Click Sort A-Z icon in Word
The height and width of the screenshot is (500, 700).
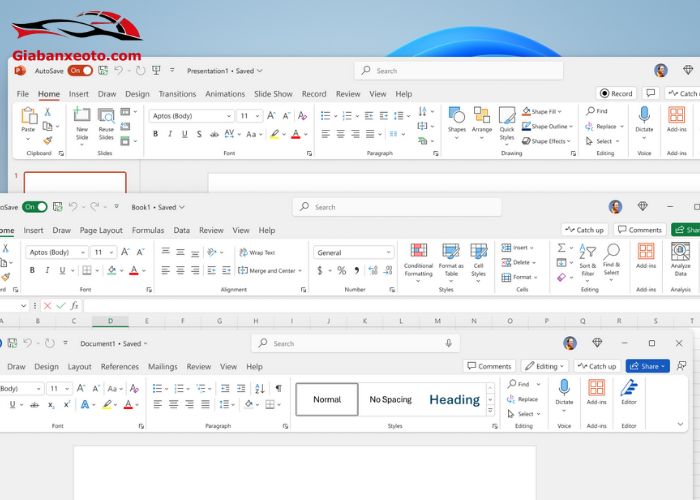260,388
